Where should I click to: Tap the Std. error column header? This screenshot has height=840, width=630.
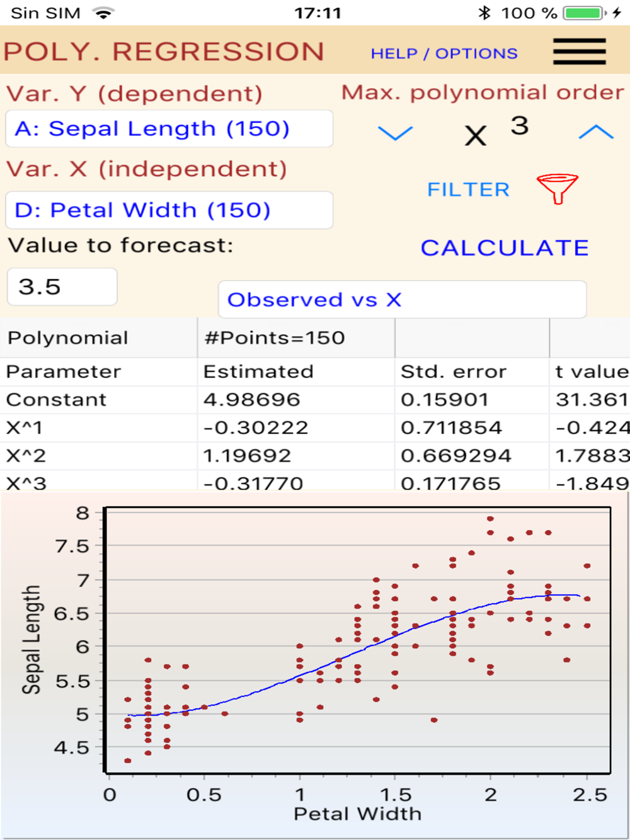pyautogui.click(x=454, y=372)
